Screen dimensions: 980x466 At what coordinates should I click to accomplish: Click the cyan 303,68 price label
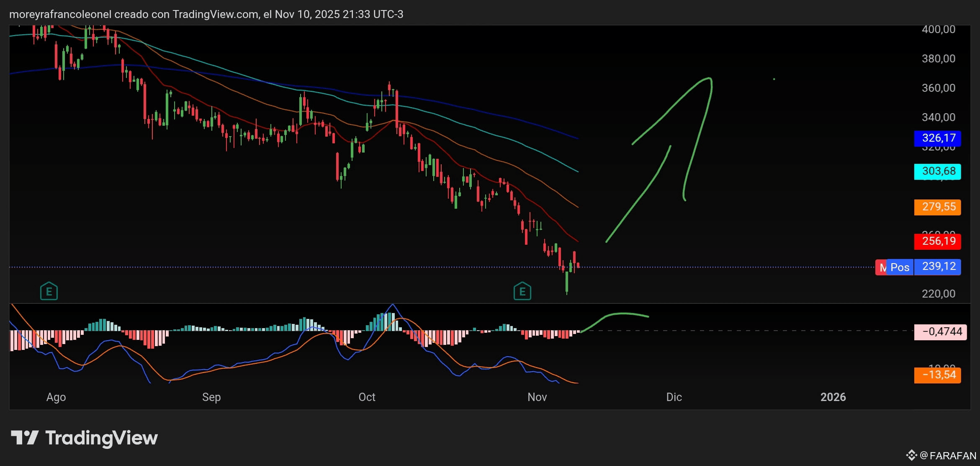937,171
